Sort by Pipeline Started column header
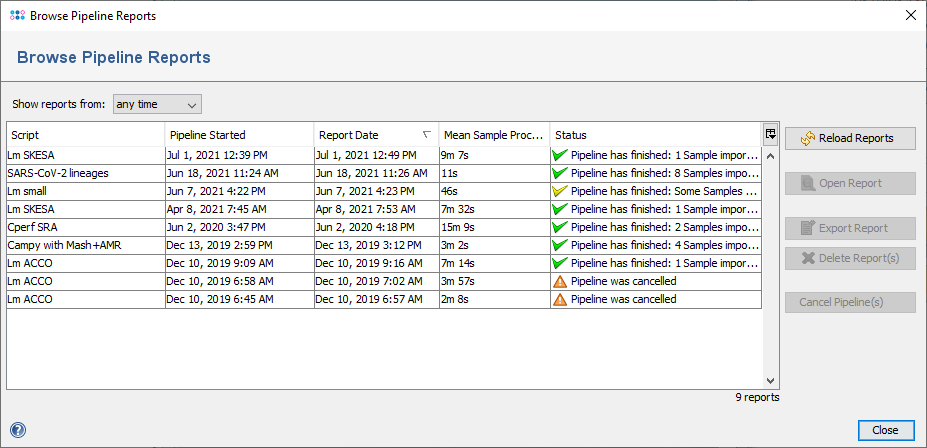 (239, 135)
